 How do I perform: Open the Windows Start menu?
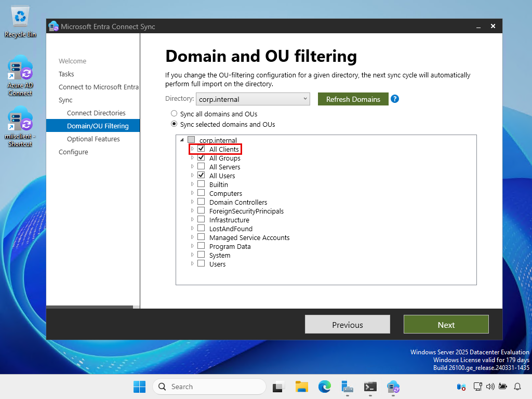coord(139,387)
